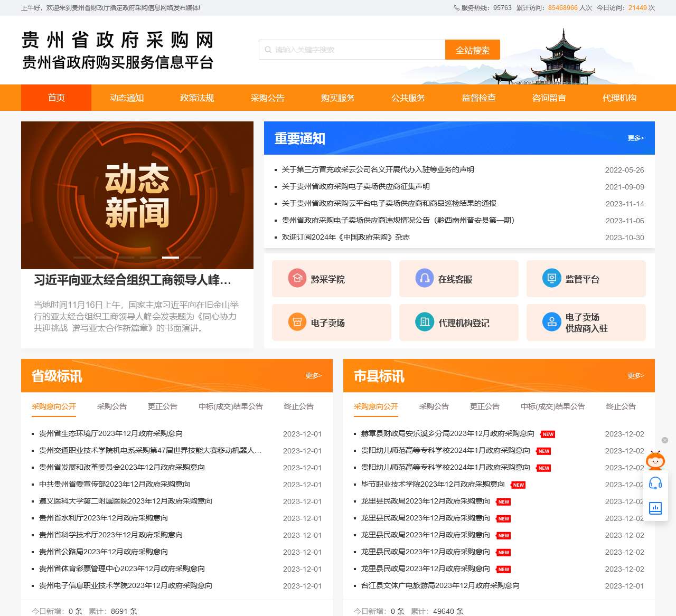
Task: Open the 习近平向亚太经合组织 news headline
Action: click(x=133, y=280)
